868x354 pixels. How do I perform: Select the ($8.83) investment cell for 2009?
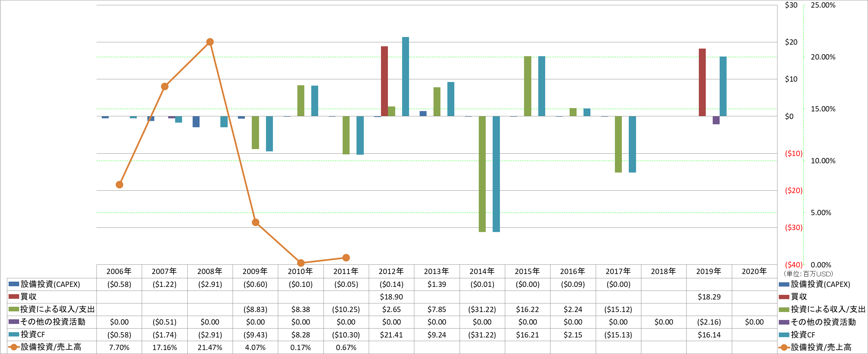pos(255,309)
